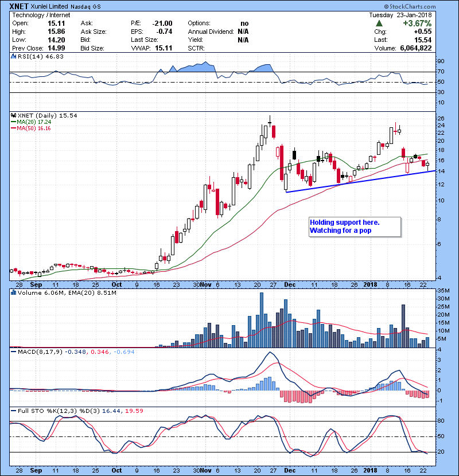Click the EPS value -0.74
459x476 pixels.
pos(164,32)
